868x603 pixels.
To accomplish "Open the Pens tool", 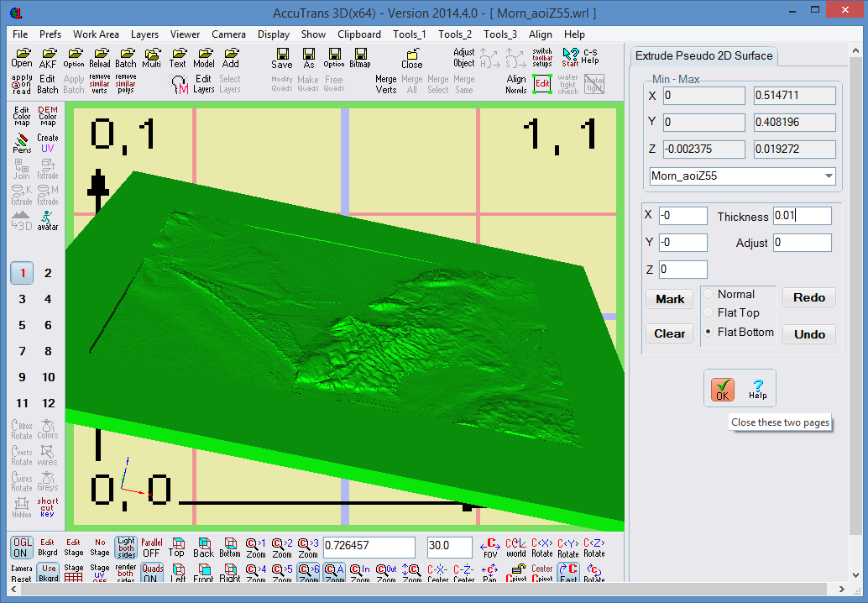I will [x=22, y=143].
